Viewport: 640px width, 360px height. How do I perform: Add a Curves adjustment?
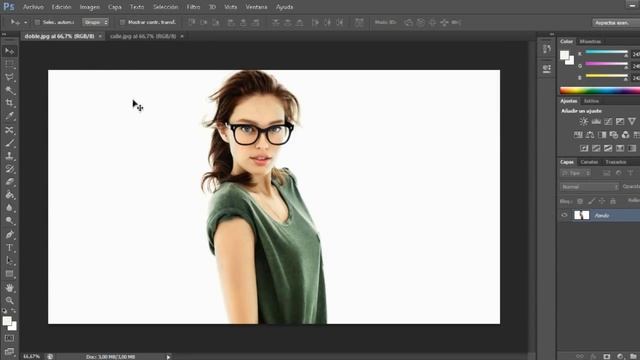[x=608, y=122]
